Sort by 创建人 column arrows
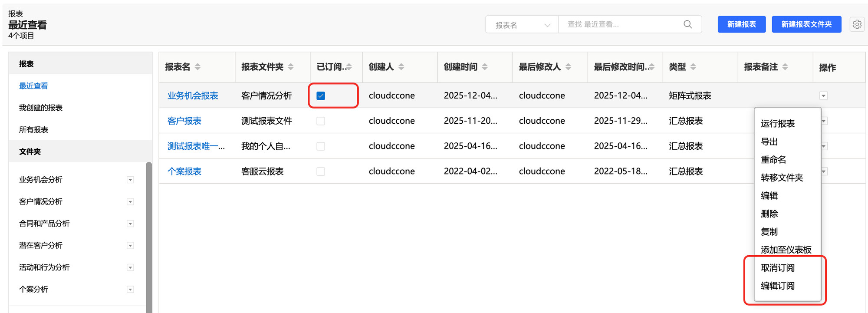This screenshot has width=868, height=313. [x=401, y=67]
